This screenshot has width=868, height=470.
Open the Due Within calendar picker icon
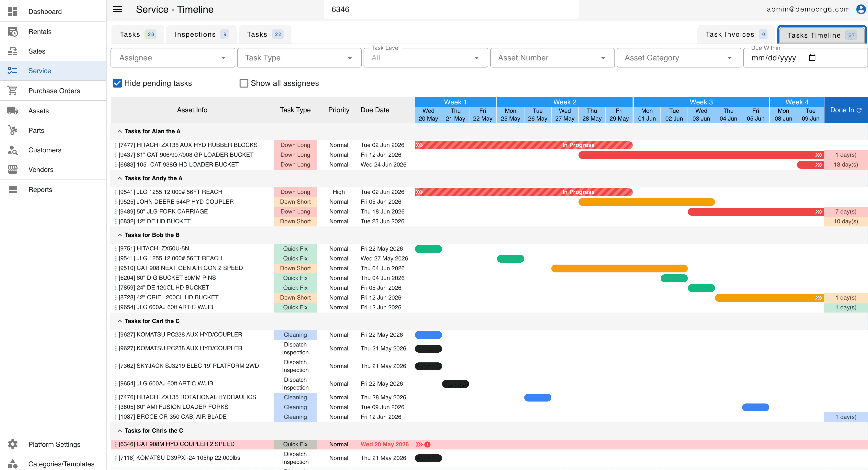812,58
